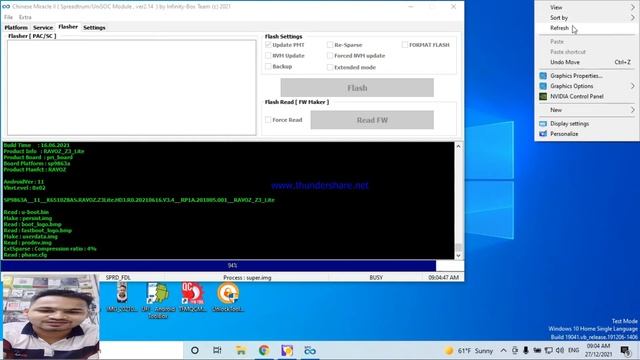Expand the New submenu
The width and height of the screenshot is (640, 360).
587,110
